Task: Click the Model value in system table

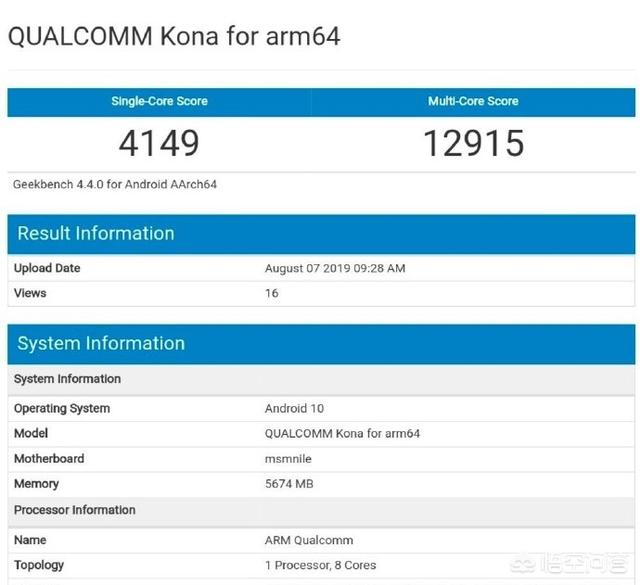Action: coord(342,433)
